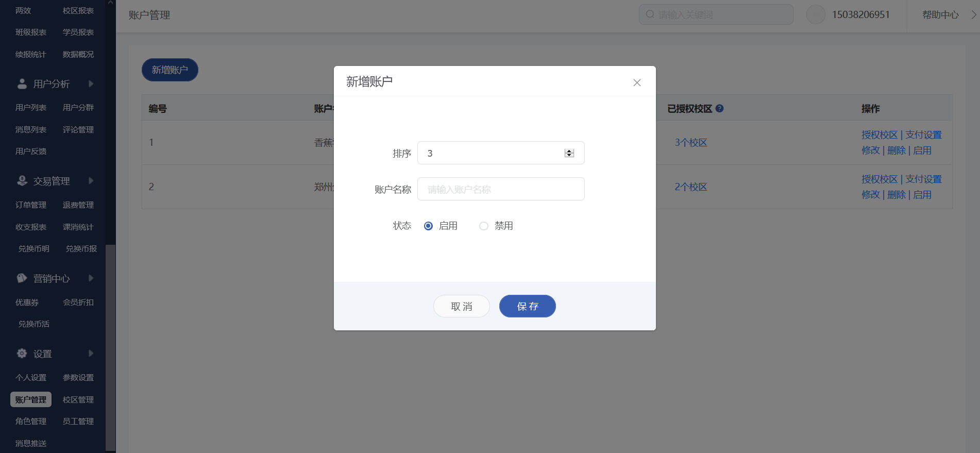Open 3个校区 link in row 1

[691, 142]
